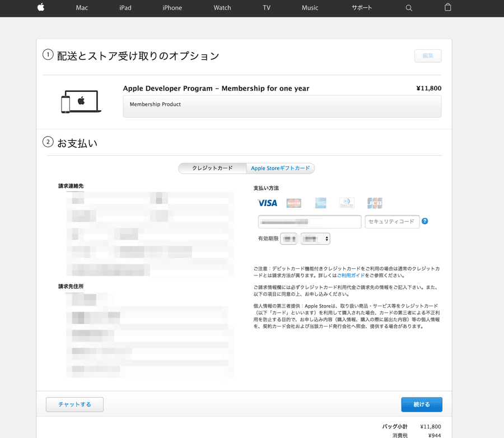Click the 請求連絡先 label
The height and width of the screenshot is (438, 504).
pos(71,186)
